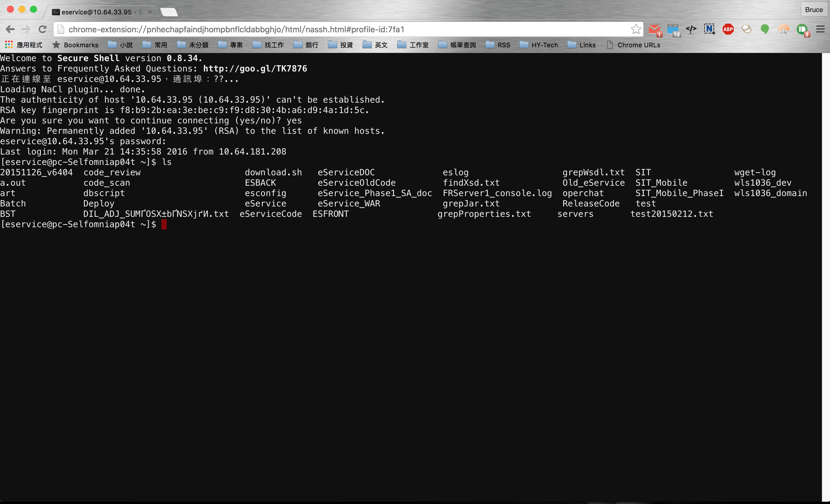Viewport: 830px width, 504px height.
Task: Click the ReleaseCode directory name
Action: pyautogui.click(x=591, y=203)
